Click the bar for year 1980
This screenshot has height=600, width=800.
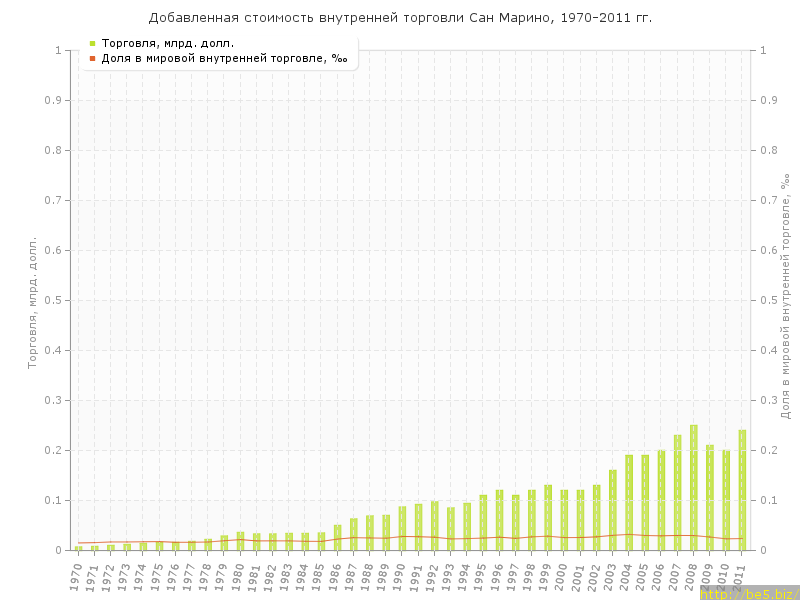(240, 541)
